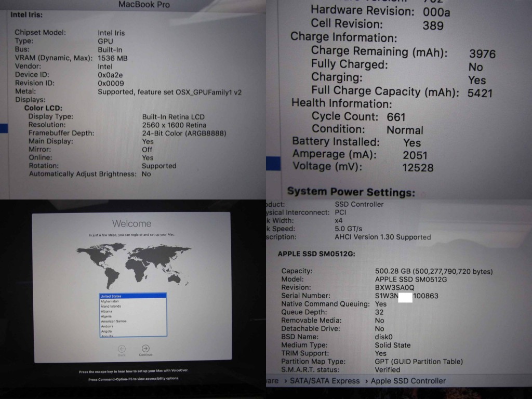Click the battery Condition value "Normal"
This screenshot has height=399, width=532.
[405, 130]
